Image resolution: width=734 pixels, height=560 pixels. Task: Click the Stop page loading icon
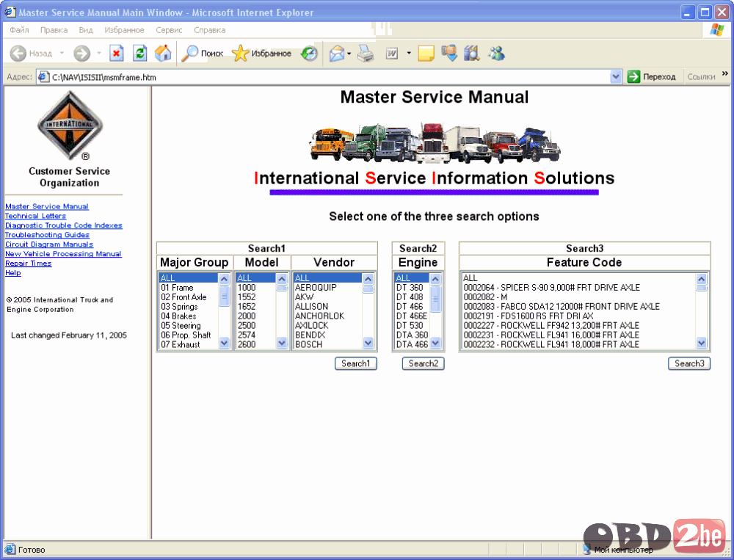click(116, 54)
